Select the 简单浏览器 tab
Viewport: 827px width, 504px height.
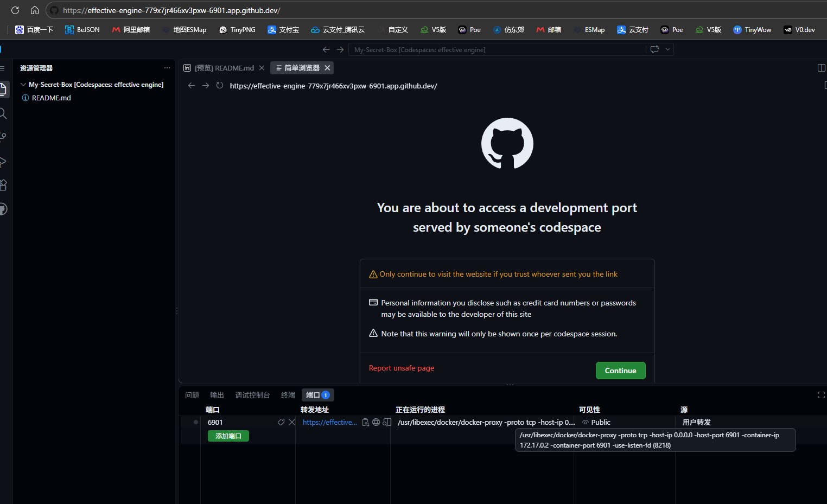point(302,68)
